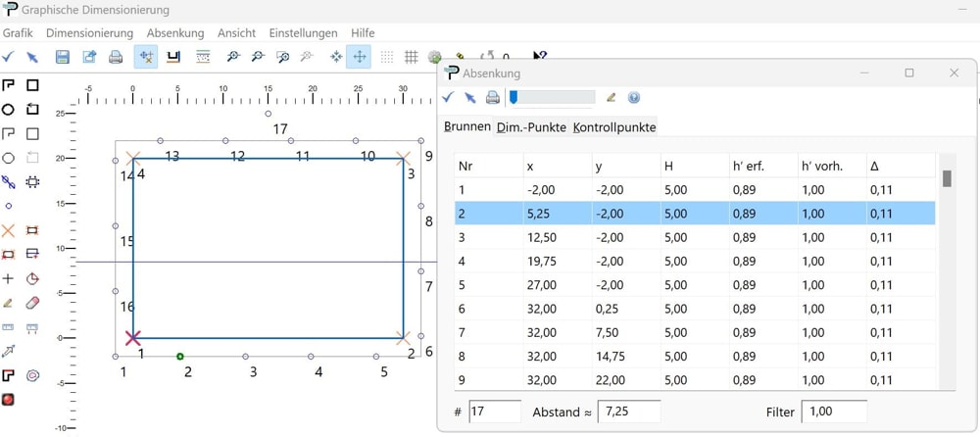The height and width of the screenshot is (437, 980).
Task: Switch to the Dim.-Punkte tab
Action: pos(532,127)
